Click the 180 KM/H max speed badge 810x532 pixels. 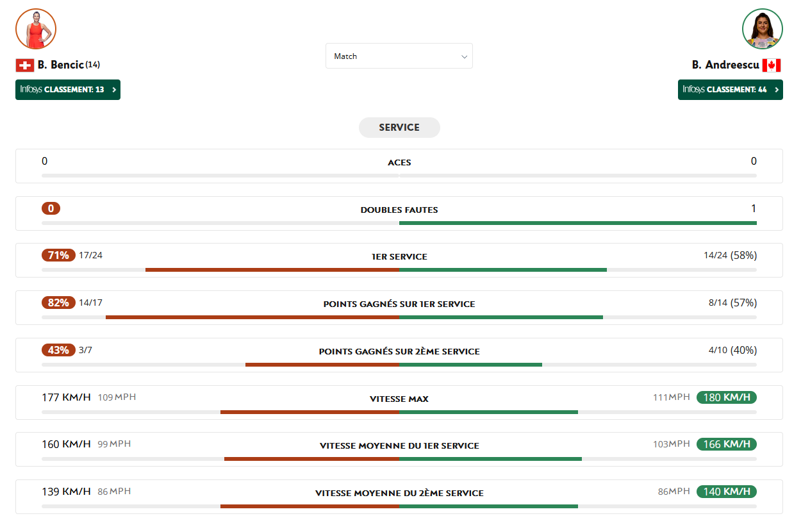point(726,397)
